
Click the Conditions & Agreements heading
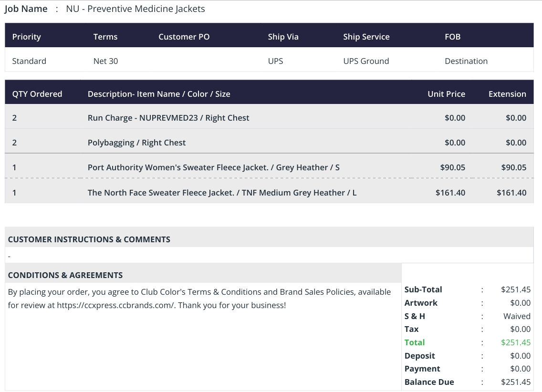[x=65, y=275]
